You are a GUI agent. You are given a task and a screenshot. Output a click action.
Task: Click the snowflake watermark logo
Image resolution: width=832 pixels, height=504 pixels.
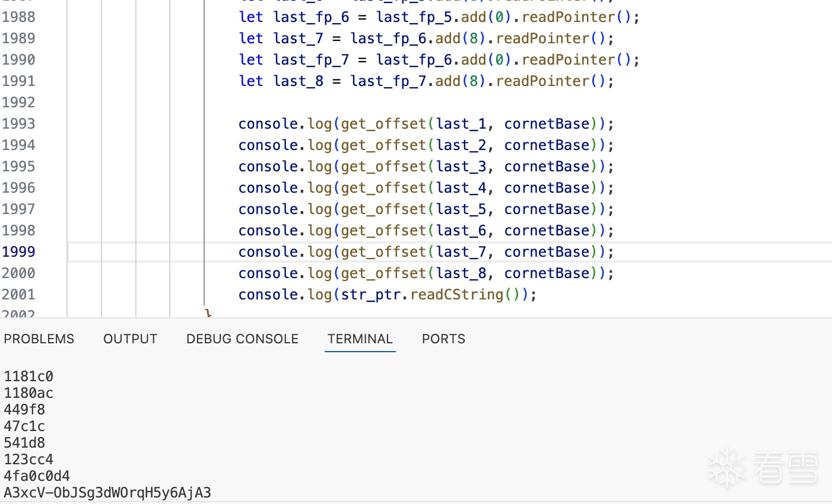pyautogui.click(x=727, y=467)
